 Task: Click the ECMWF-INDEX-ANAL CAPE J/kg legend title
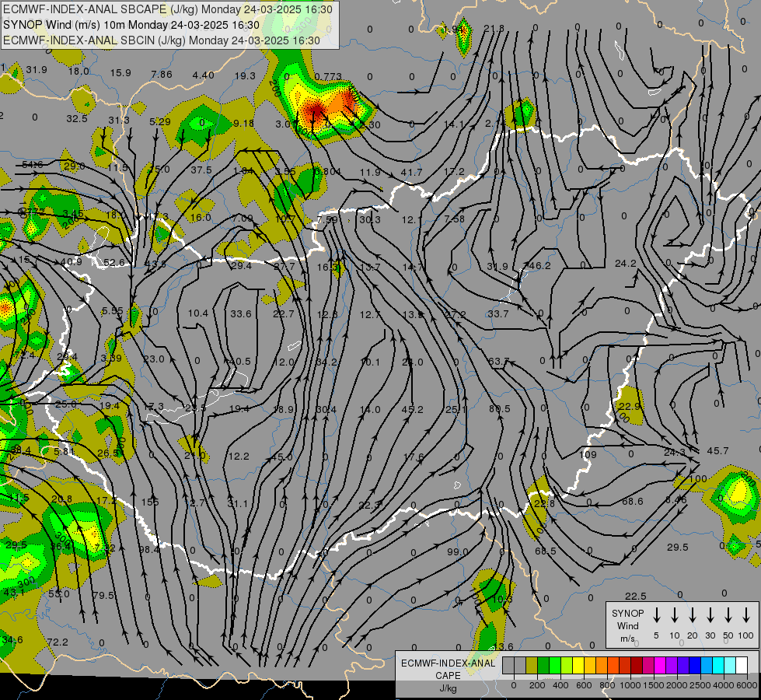point(448,675)
